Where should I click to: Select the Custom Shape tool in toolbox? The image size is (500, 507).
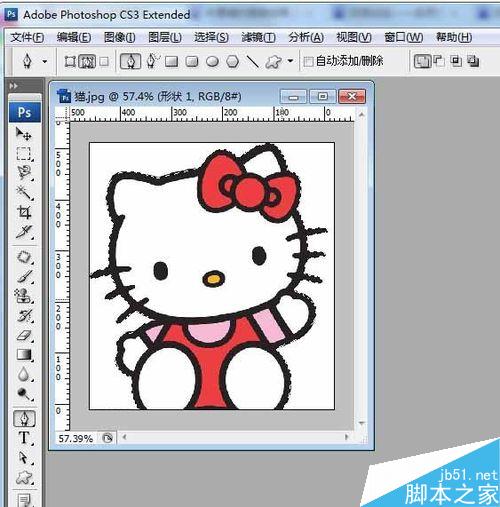click(x=24, y=478)
